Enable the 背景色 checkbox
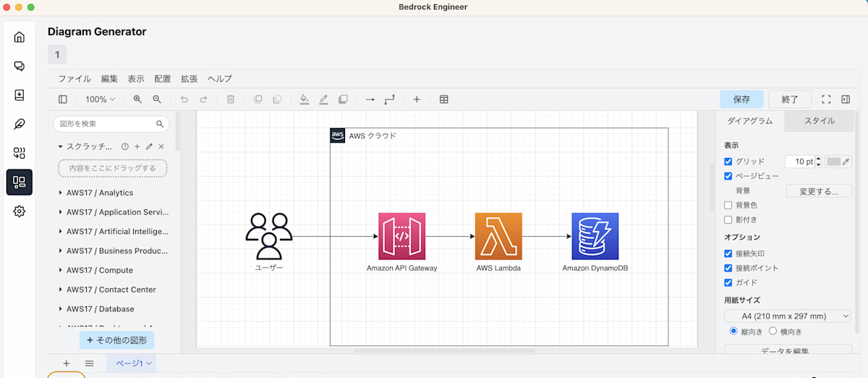Image resolution: width=868 pixels, height=378 pixels. click(x=728, y=205)
